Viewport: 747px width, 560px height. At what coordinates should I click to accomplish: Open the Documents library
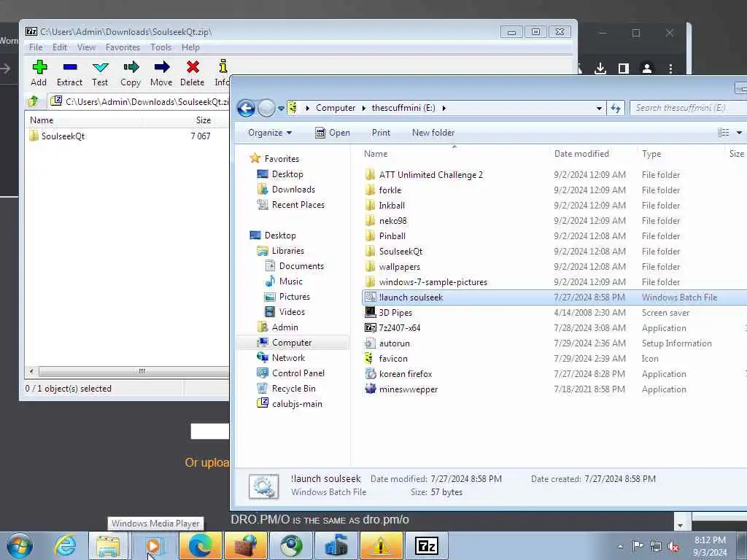point(301,266)
